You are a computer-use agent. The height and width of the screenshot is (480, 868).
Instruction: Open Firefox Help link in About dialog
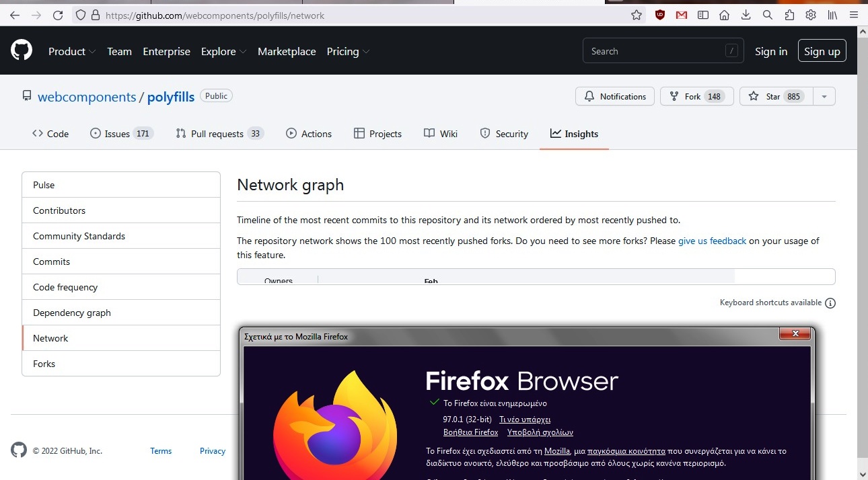(471, 432)
